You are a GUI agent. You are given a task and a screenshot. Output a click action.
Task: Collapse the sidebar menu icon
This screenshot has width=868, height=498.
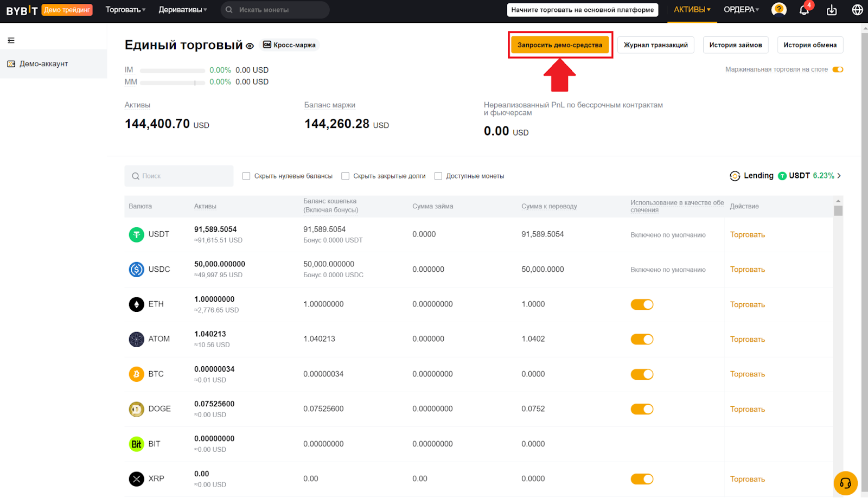pos(11,41)
